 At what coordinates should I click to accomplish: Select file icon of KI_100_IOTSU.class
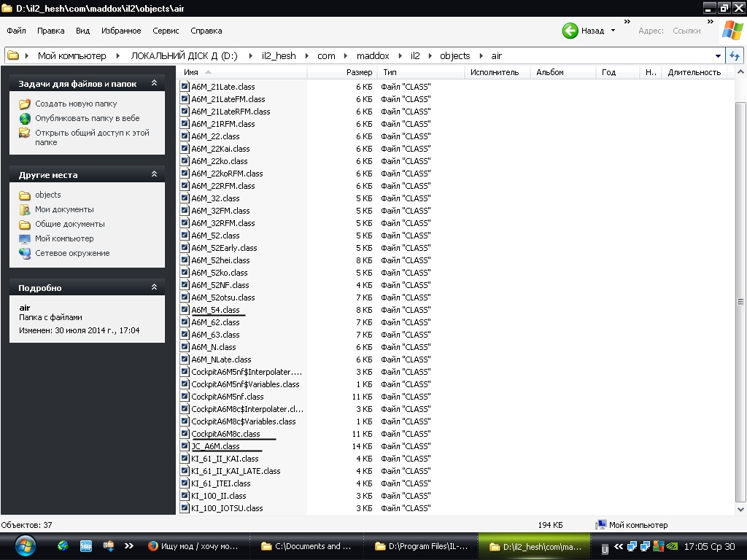pyautogui.click(x=185, y=508)
